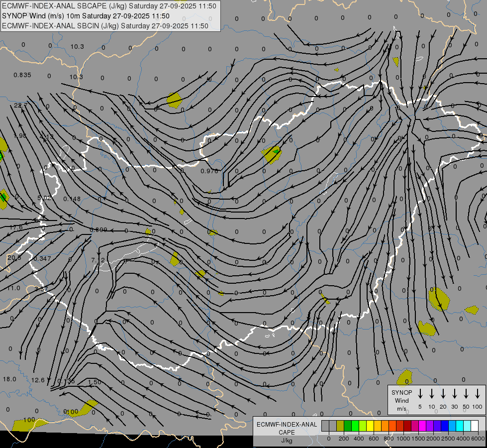Screen dimensions: 487x448
Task: Click the 30 m/s wind legend arrow
Action: click(454, 394)
